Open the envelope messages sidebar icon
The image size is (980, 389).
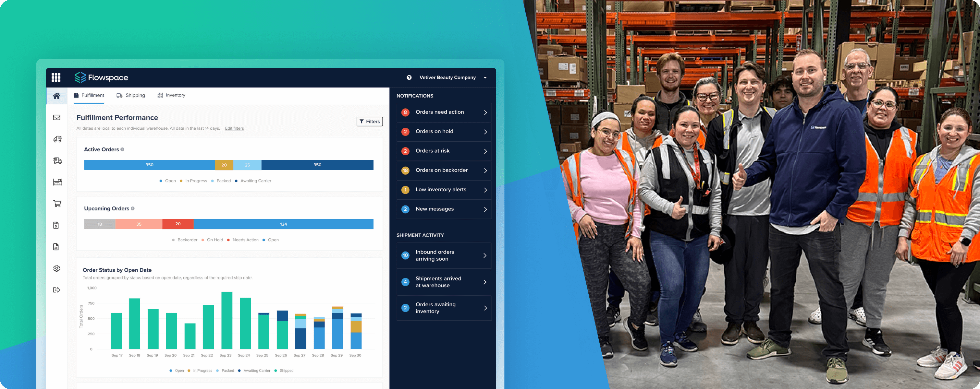coord(57,117)
